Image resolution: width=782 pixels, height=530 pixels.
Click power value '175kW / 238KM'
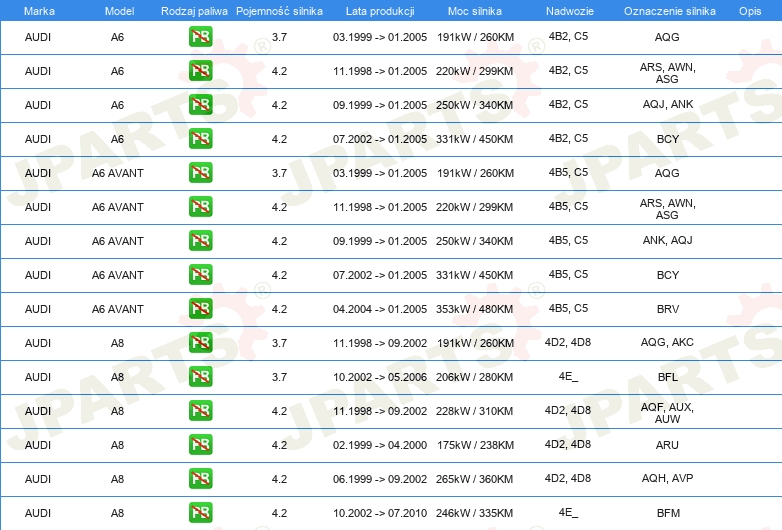[475, 445]
